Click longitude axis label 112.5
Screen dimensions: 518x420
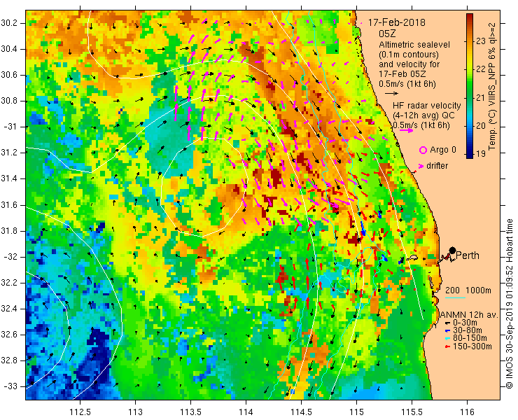coord(80,412)
